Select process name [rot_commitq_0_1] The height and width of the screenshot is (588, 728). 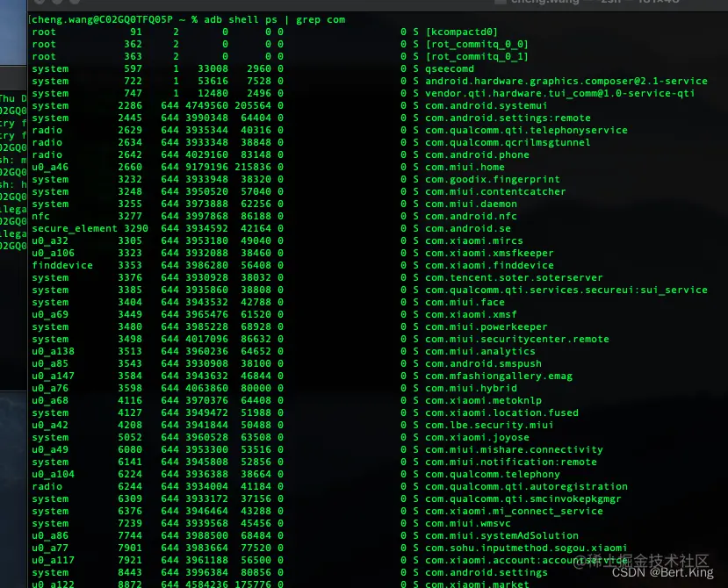[476, 57]
